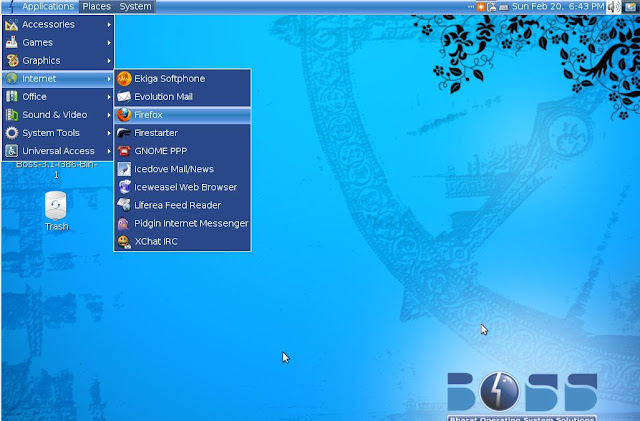640x421 pixels.
Task: Expand the System Tools submenu arrow
Action: [x=109, y=133]
